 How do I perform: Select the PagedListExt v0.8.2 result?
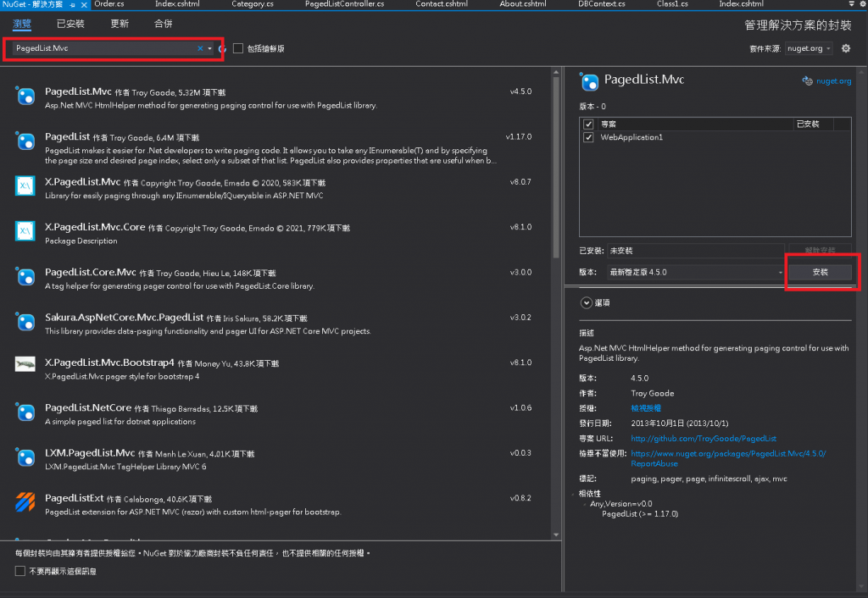[x=275, y=504]
